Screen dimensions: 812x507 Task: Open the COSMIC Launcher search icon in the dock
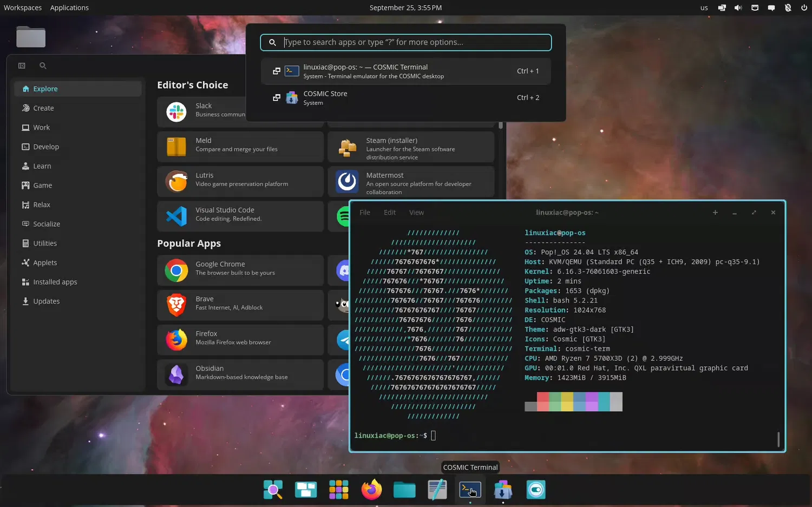273,490
